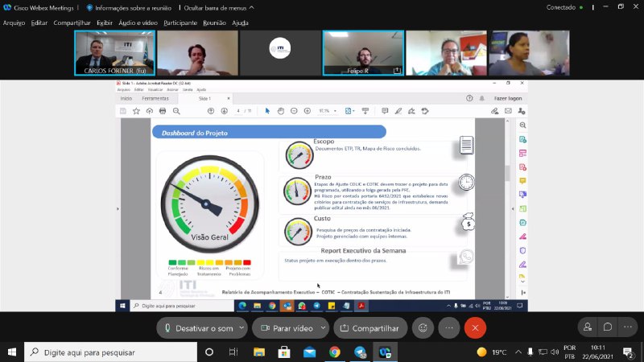Open the participants panel icon

[588, 327]
